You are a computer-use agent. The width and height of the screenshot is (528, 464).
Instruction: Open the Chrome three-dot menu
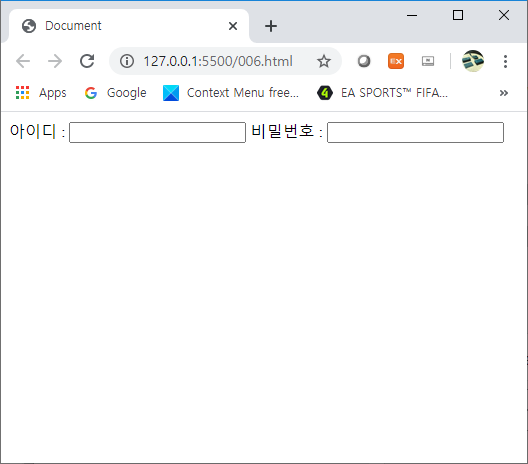pyautogui.click(x=505, y=61)
